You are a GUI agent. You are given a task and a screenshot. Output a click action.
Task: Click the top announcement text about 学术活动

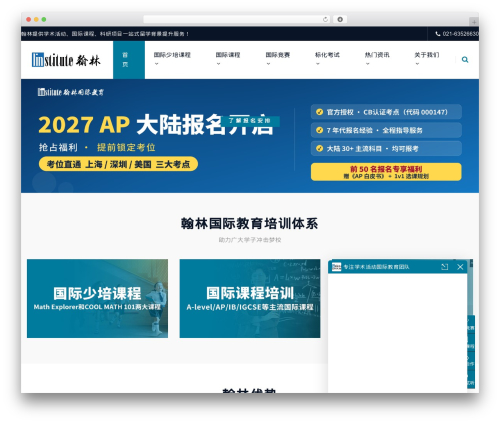(105, 34)
